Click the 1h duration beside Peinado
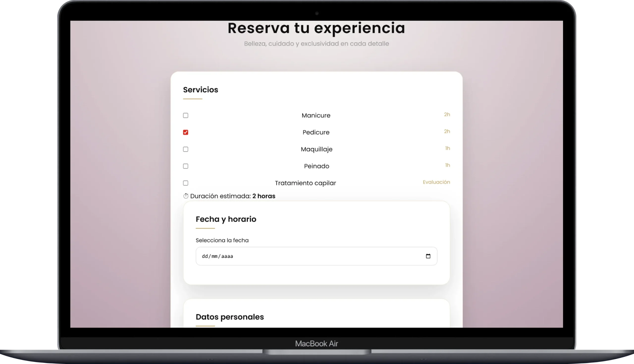Image resolution: width=634 pixels, height=364 pixels. pyautogui.click(x=447, y=165)
